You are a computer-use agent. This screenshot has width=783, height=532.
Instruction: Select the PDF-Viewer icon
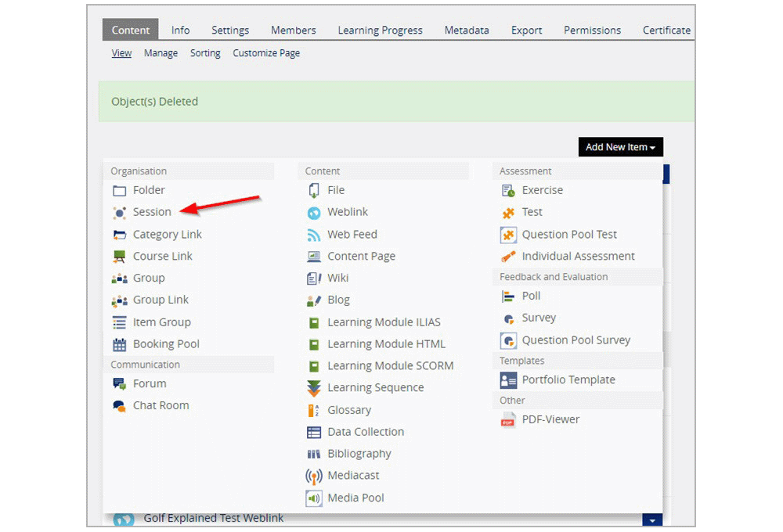click(x=508, y=419)
